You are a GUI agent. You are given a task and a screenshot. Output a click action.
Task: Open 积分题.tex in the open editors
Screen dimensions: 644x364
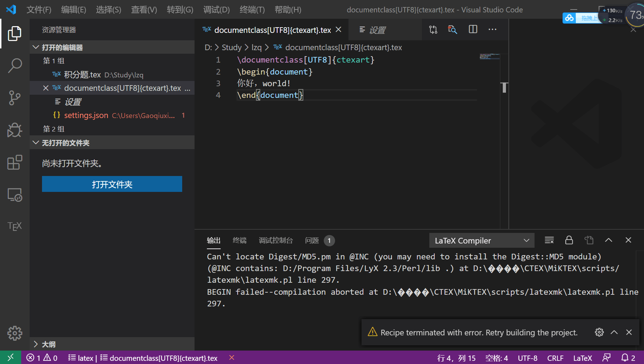click(112, 75)
